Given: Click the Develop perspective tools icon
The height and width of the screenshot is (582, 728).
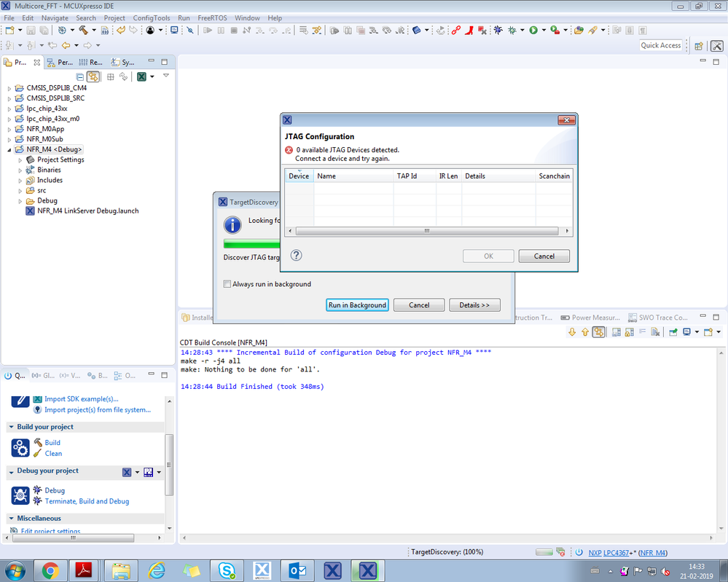Looking at the screenshot, I should (717, 45).
